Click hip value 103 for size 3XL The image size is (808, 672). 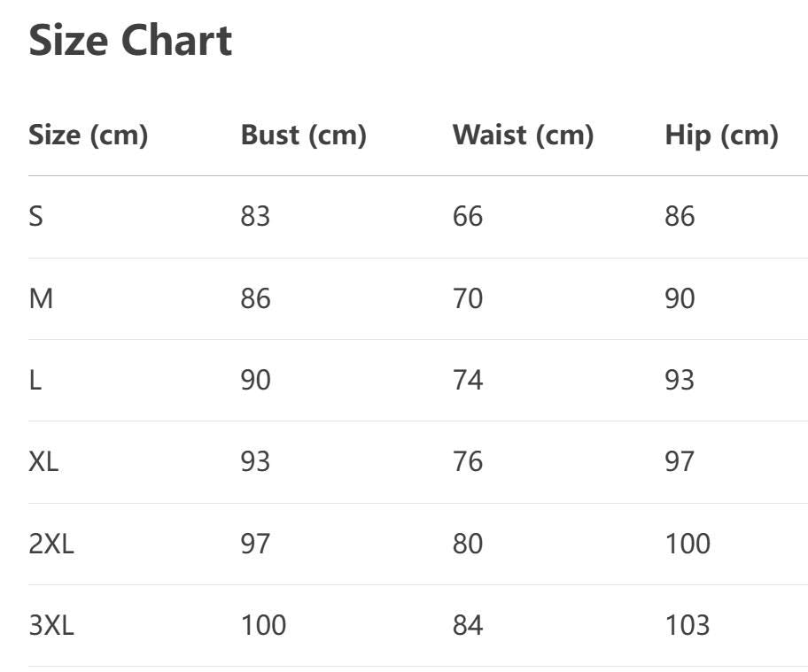688,625
